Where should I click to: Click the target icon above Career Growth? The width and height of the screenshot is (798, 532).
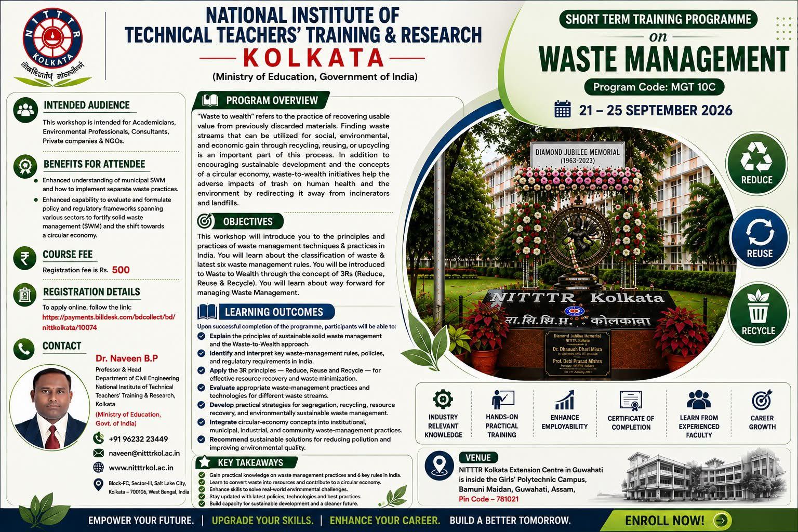[x=762, y=401]
